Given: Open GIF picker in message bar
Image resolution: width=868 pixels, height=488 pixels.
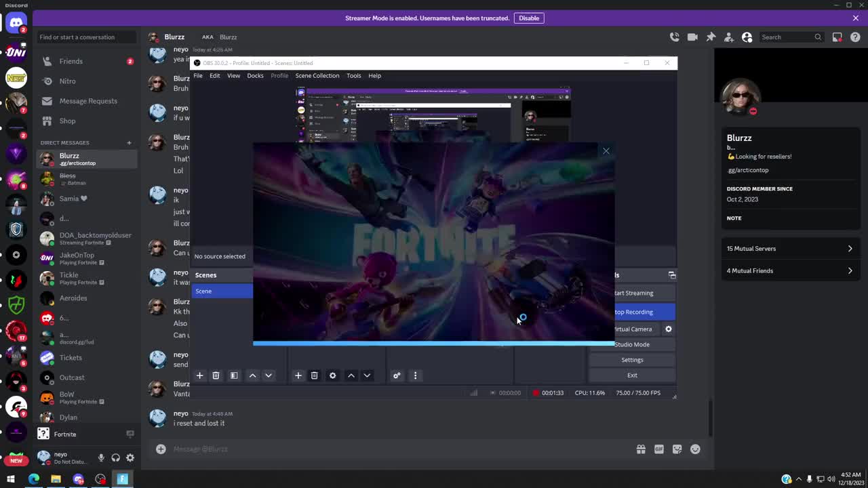Looking at the screenshot, I should (658, 449).
